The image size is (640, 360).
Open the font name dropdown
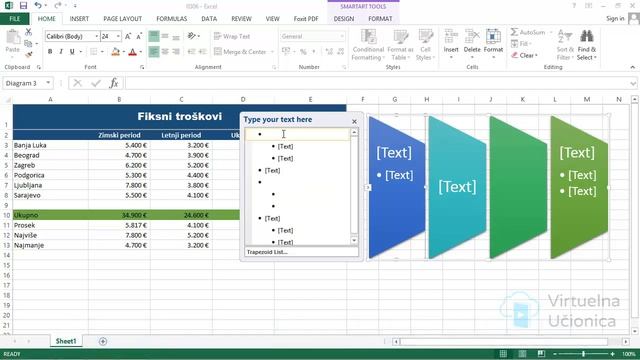[97, 36]
